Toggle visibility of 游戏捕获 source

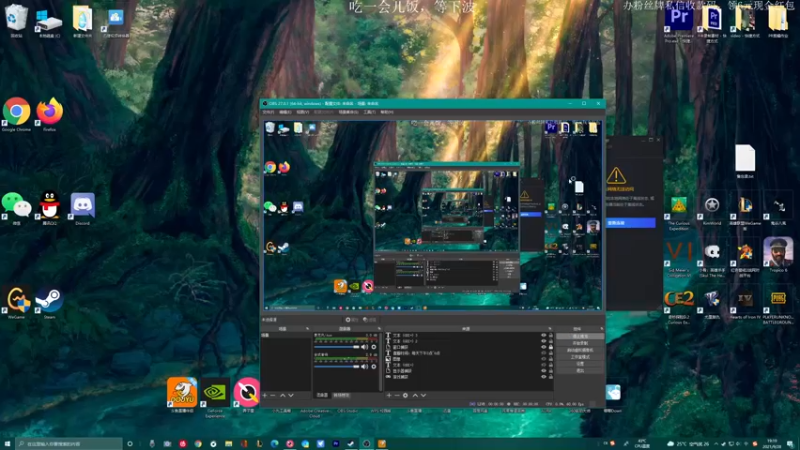pos(543,377)
